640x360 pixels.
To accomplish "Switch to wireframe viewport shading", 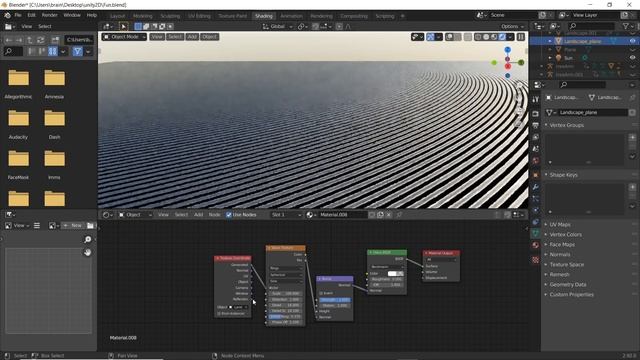I will tap(478, 37).
